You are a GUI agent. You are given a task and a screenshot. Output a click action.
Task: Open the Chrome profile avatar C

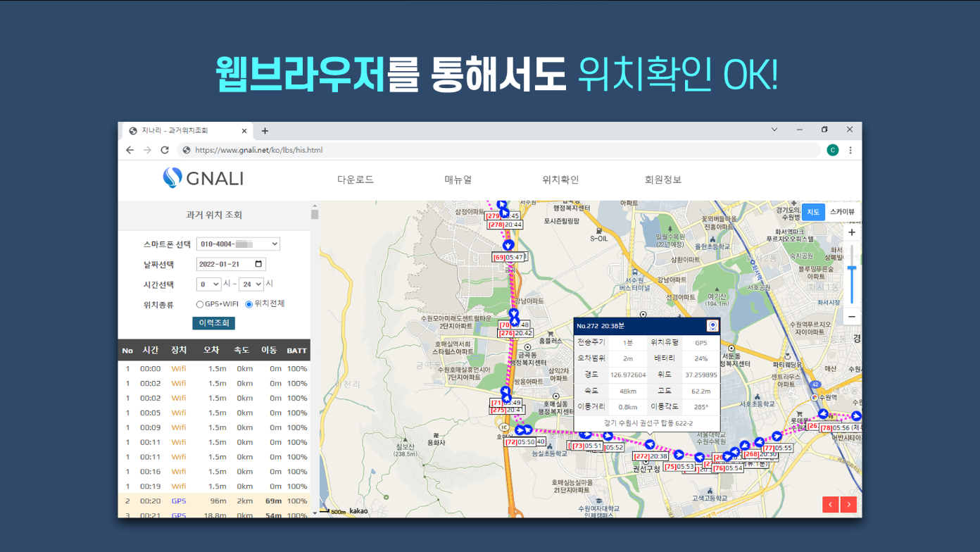(x=832, y=149)
